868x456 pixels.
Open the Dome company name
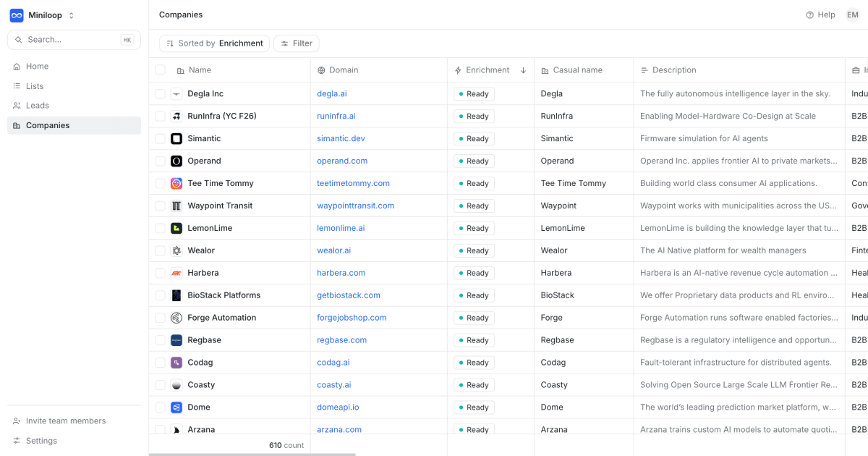(x=199, y=408)
